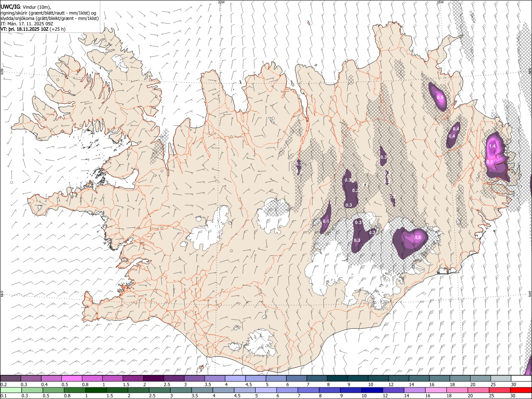This screenshot has width=532, height=399.
Task: Click the top-row legend swatch starting at 6
Action: pyautogui.click(x=296, y=379)
